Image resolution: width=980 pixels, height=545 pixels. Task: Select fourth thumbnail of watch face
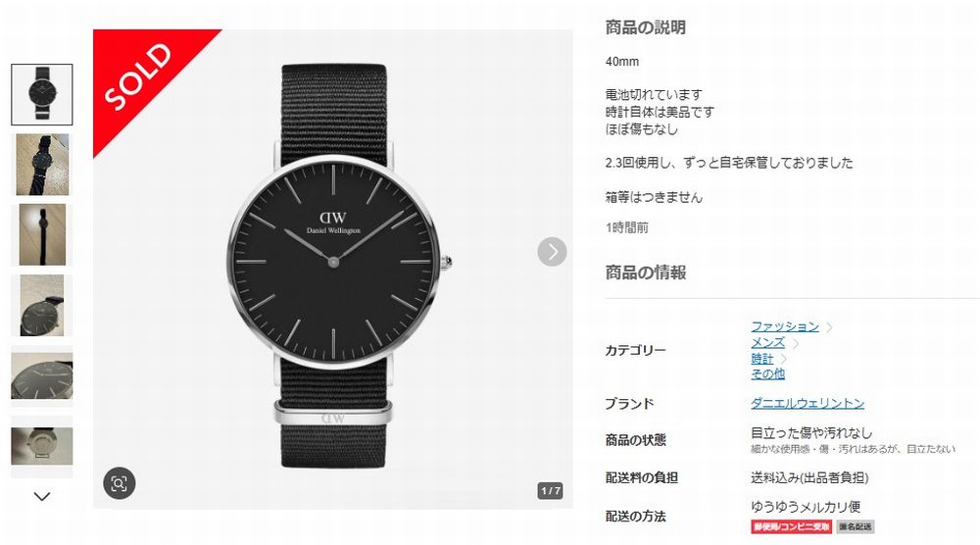pyautogui.click(x=42, y=306)
